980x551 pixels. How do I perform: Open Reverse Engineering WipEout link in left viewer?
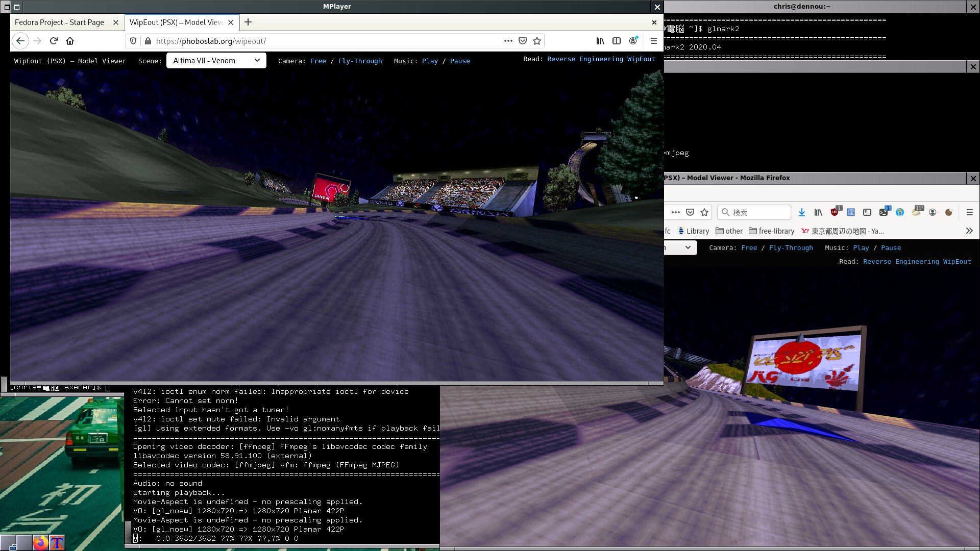pos(601,59)
